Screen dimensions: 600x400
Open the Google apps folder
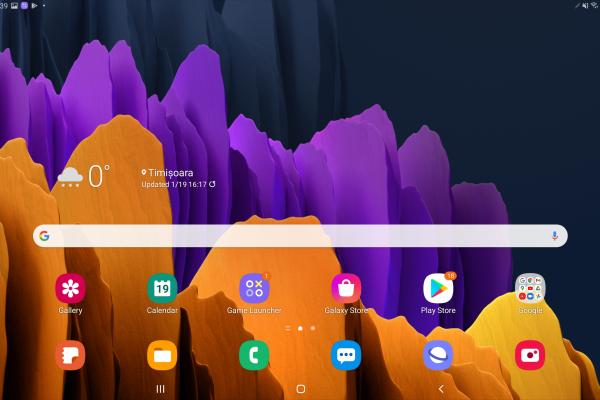coord(530,289)
